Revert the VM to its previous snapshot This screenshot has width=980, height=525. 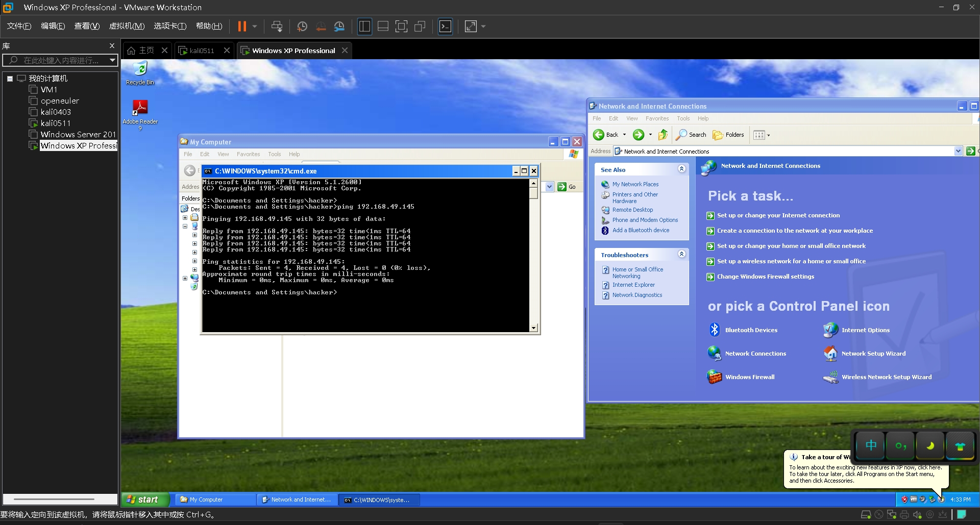pos(321,27)
